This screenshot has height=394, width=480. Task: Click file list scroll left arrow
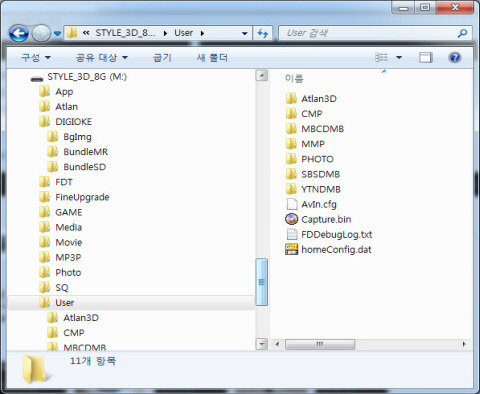coord(277,344)
